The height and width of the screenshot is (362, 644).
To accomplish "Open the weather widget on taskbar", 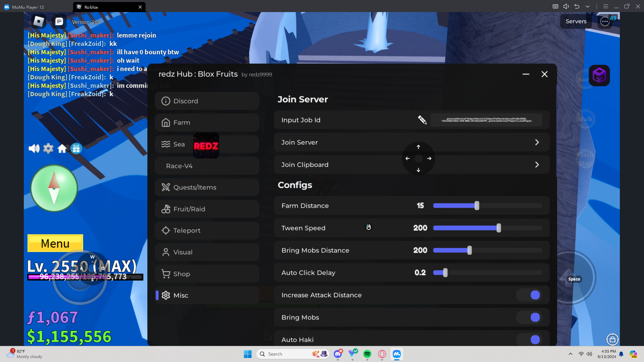I will pos(25,354).
